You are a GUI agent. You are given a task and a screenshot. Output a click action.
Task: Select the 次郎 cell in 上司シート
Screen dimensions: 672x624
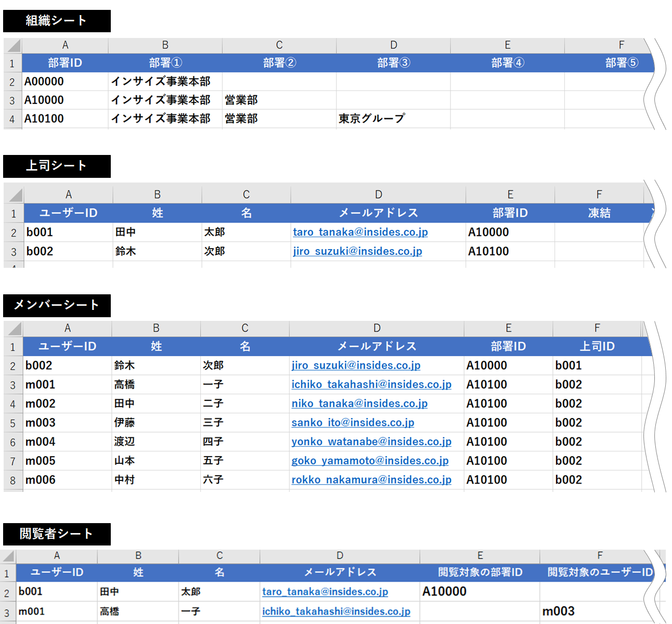(246, 251)
